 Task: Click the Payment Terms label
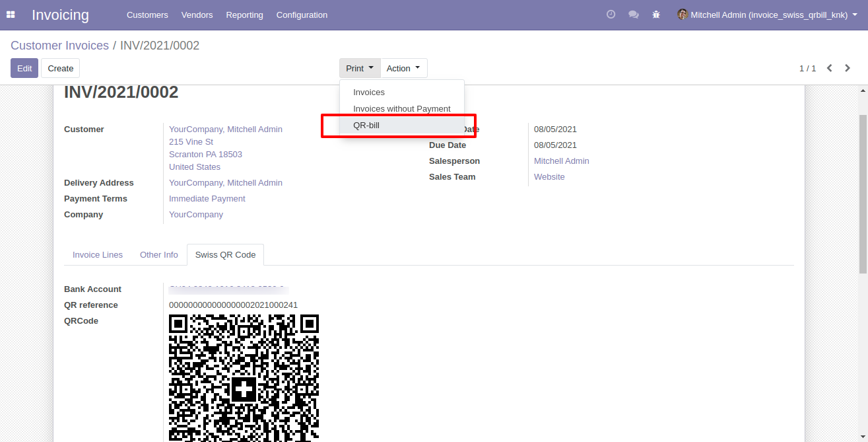96,199
